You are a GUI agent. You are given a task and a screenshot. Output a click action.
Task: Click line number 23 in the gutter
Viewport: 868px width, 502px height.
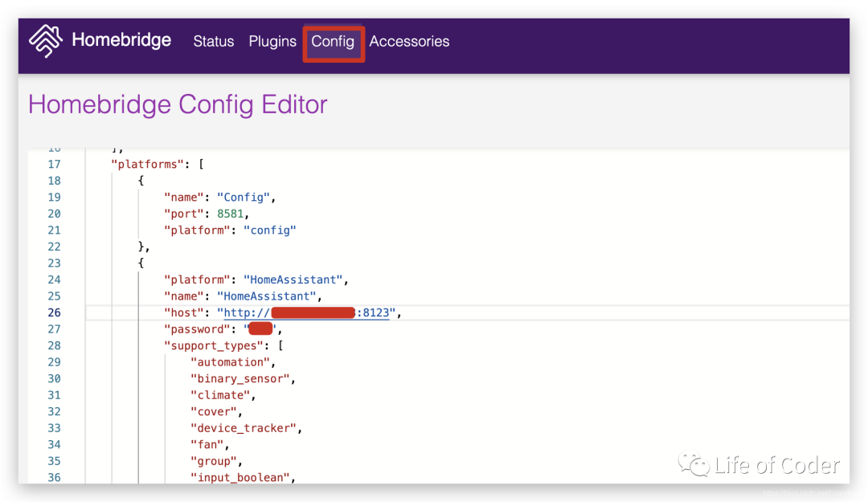click(55, 263)
